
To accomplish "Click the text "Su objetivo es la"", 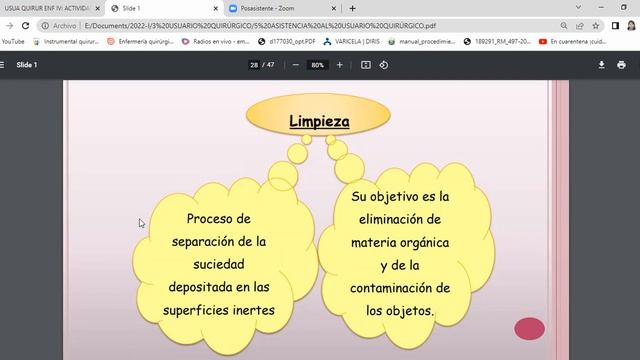I will pos(400,196).
